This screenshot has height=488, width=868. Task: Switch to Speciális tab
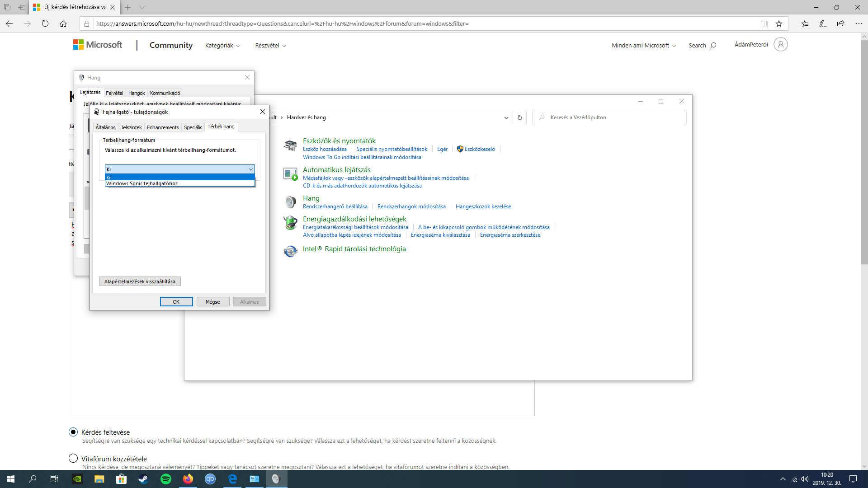(193, 127)
